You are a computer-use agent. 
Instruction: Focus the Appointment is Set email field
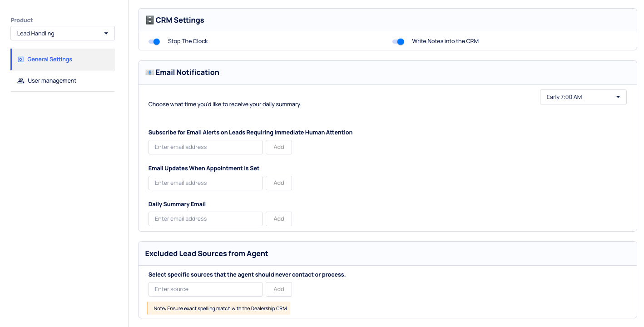[x=205, y=183]
